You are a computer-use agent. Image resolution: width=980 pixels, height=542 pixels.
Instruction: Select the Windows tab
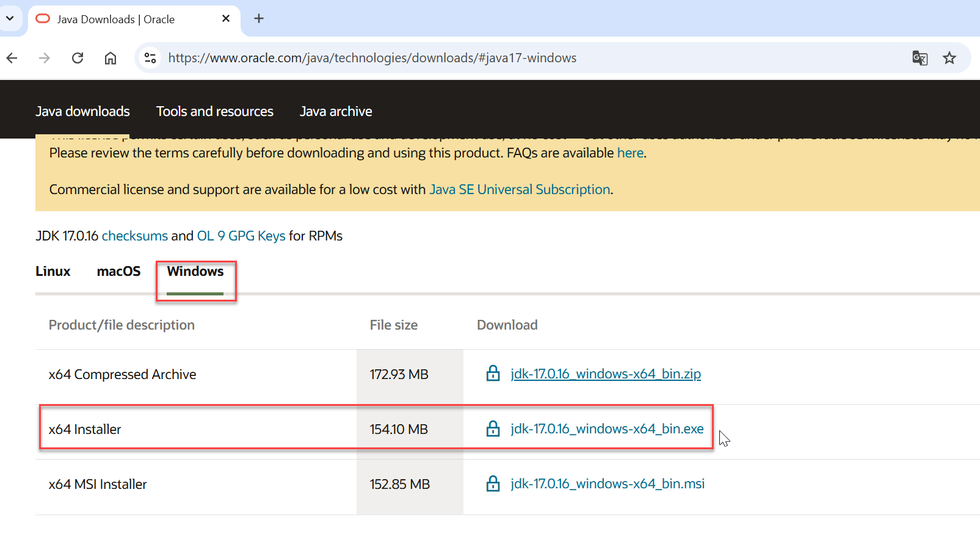point(195,271)
